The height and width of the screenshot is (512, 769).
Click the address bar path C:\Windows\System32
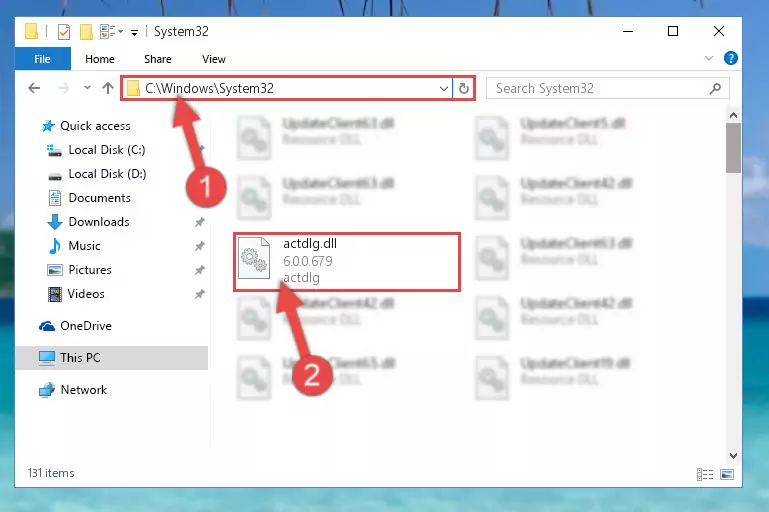coord(209,88)
